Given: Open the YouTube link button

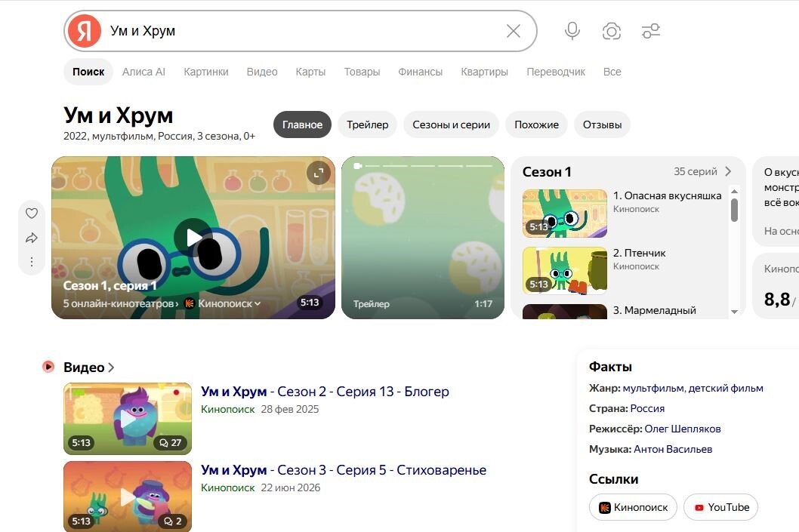Looking at the screenshot, I should [x=720, y=507].
